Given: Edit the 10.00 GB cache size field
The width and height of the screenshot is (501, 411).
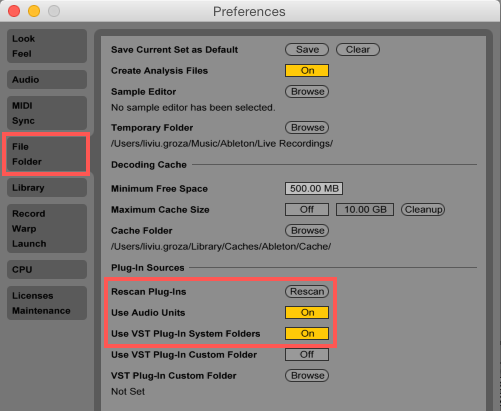Looking at the screenshot, I should click(x=365, y=209).
